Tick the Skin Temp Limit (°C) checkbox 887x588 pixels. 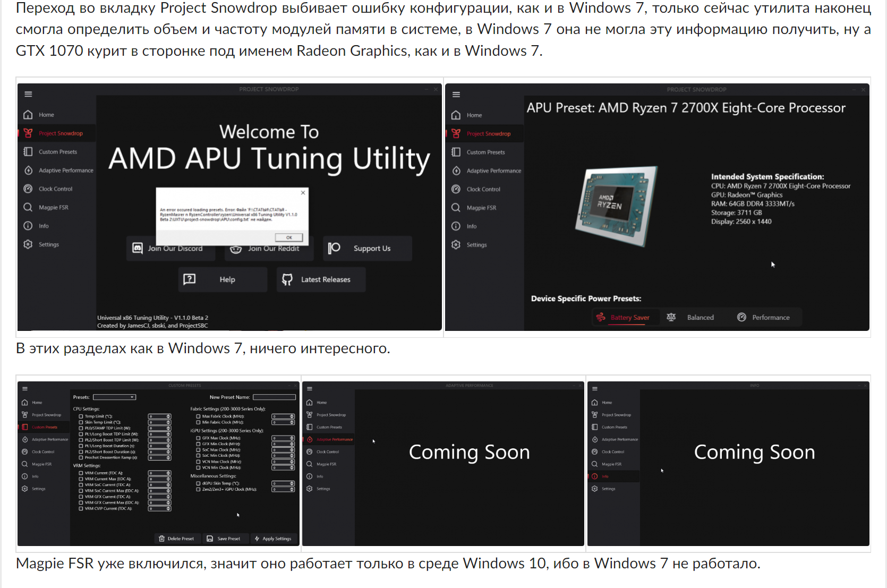click(x=81, y=422)
